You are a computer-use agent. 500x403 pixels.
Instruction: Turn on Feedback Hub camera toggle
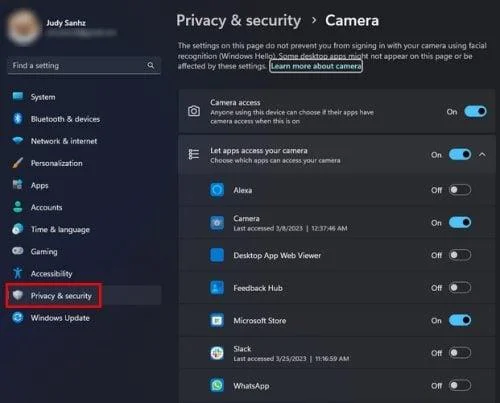pyautogui.click(x=460, y=288)
